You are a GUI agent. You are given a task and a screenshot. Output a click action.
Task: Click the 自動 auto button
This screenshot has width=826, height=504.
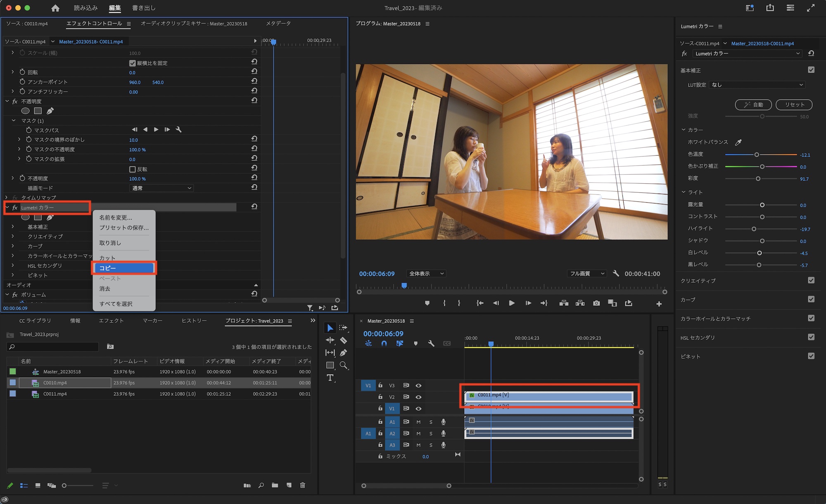pyautogui.click(x=753, y=105)
